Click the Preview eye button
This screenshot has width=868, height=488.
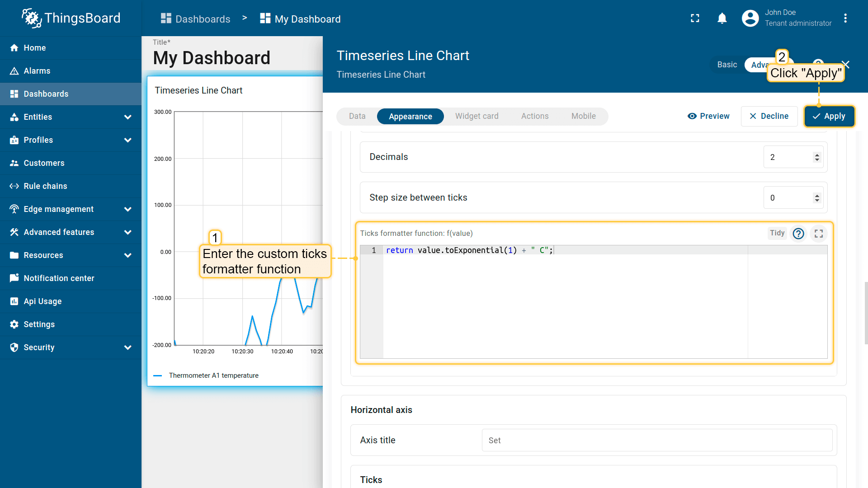coord(708,116)
